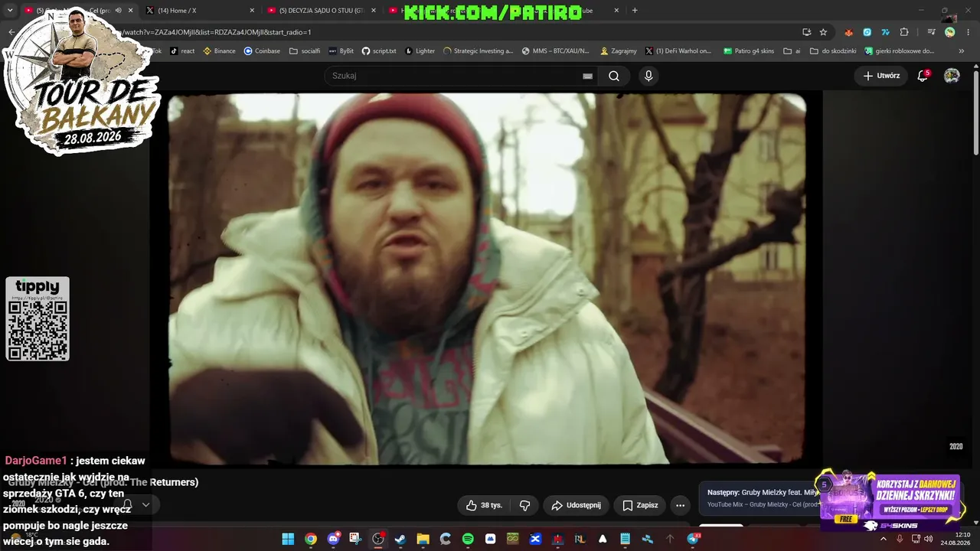Open more actions three-dot menu
980x551 pixels.
(x=680, y=505)
